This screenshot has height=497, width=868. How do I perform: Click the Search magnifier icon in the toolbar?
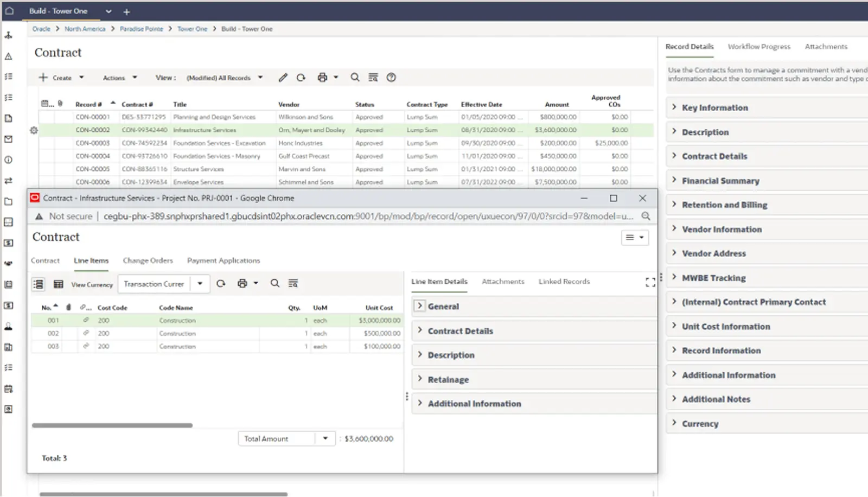click(355, 78)
